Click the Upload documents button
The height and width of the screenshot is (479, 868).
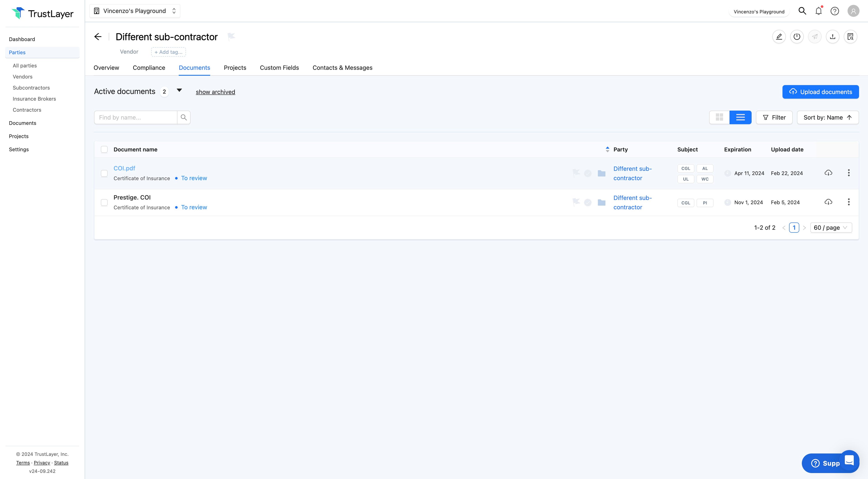point(820,92)
